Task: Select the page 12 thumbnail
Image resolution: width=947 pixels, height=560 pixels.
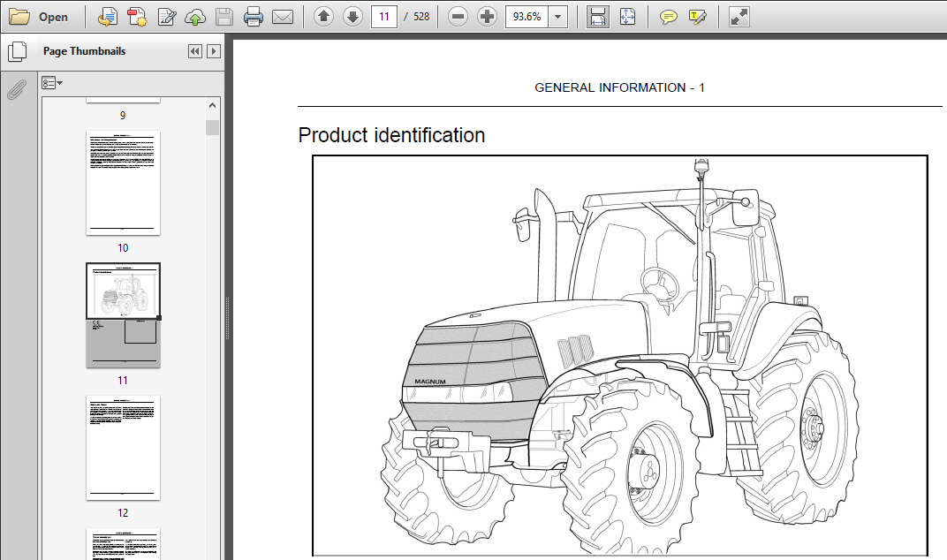Action: (123, 448)
